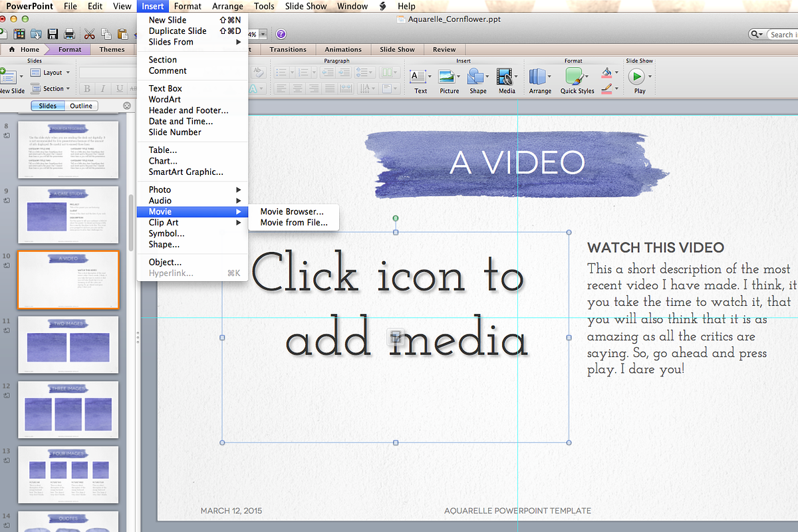The height and width of the screenshot is (532, 798).
Task: Click the Save floppy disk icon
Action: pyautogui.click(x=53, y=34)
